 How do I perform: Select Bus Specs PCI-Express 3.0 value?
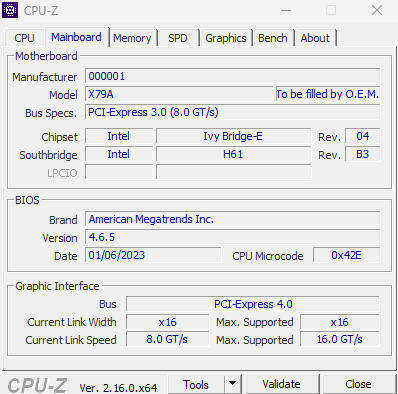[232, 112]
